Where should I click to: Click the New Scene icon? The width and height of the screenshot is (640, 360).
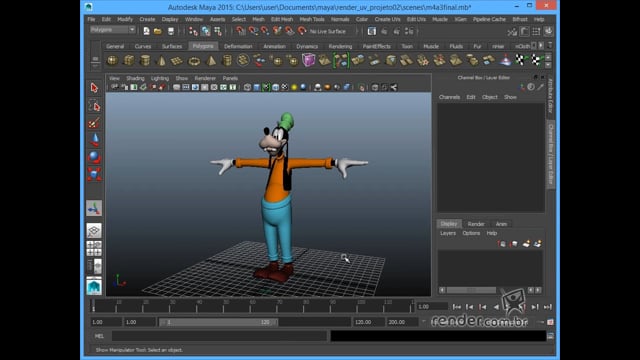point(146,31)
